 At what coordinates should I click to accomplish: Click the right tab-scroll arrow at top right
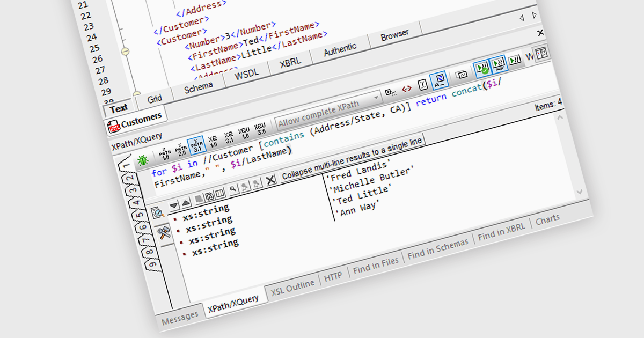coord(535,15)
